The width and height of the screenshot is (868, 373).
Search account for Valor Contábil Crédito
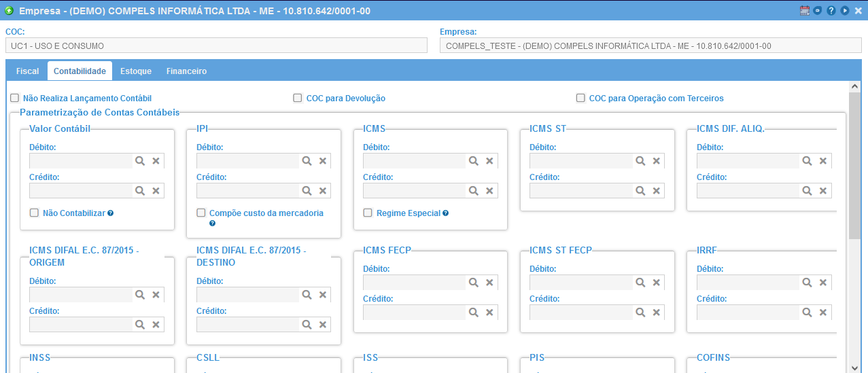pos(139,191)
